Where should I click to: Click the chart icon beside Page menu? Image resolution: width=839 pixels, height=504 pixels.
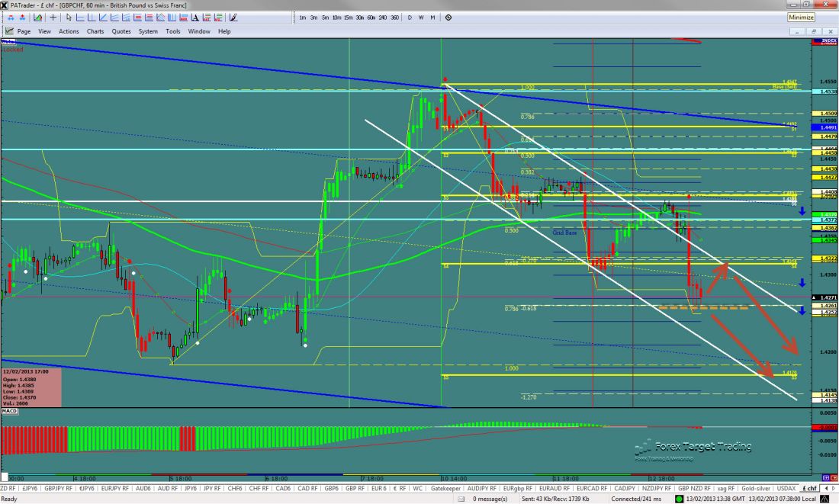[9, 31]
